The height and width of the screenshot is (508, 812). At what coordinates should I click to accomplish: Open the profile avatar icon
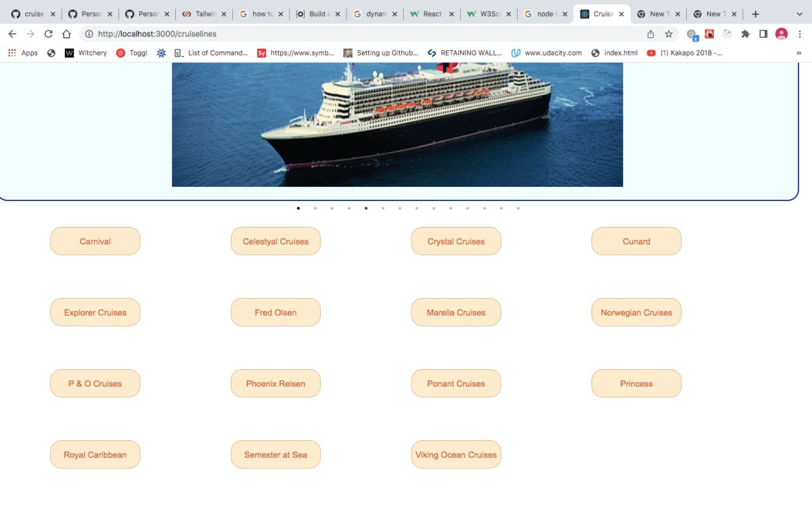(x=782, y=34)
